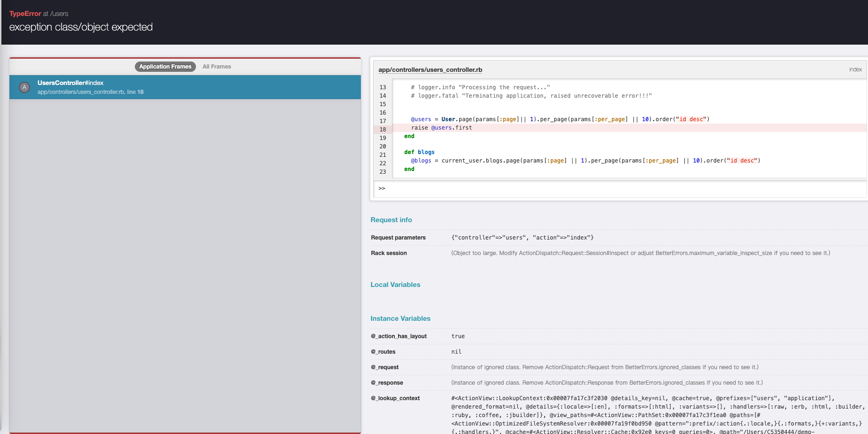Viewport: 868px width, 434px height.
Task: Click the Request parameters label
Action: tap(398, 238)
